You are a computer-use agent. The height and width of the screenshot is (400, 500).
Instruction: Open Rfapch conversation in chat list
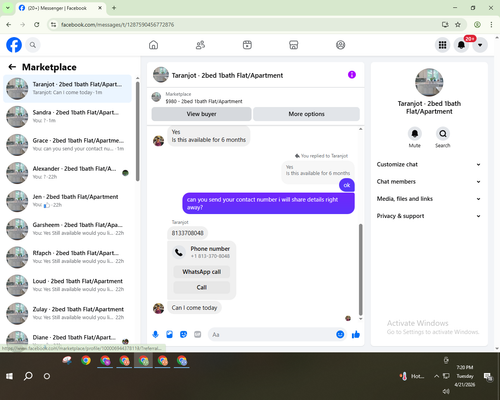pyautogui.click(x=67, y=257)
